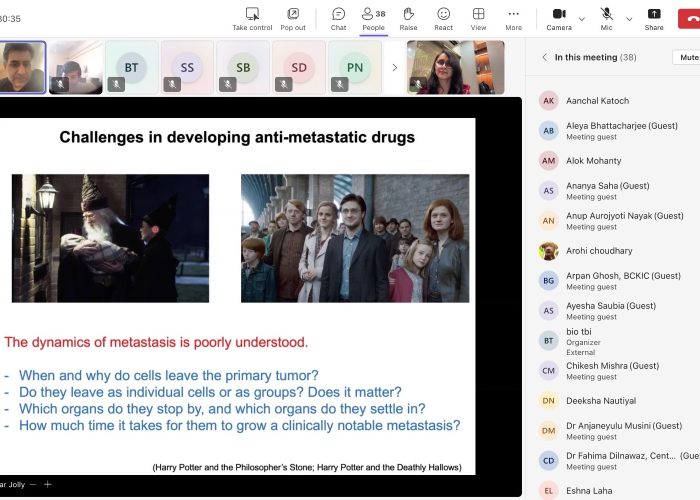Zoom out shared content with minus

tap(33, 484)
